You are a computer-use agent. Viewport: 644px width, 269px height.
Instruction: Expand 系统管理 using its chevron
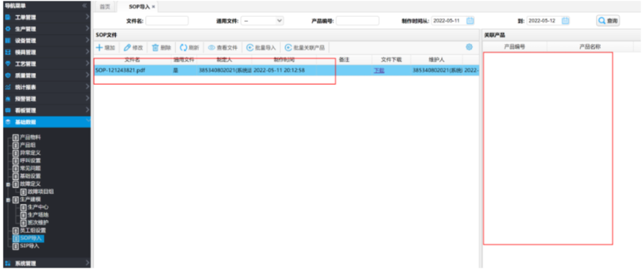pyautogui.click(x=87, y=262)
